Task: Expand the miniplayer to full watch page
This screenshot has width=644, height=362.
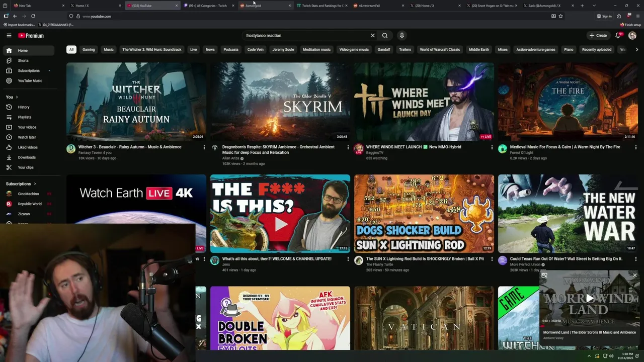Action: pyautogui.click(x=544, y=275)
